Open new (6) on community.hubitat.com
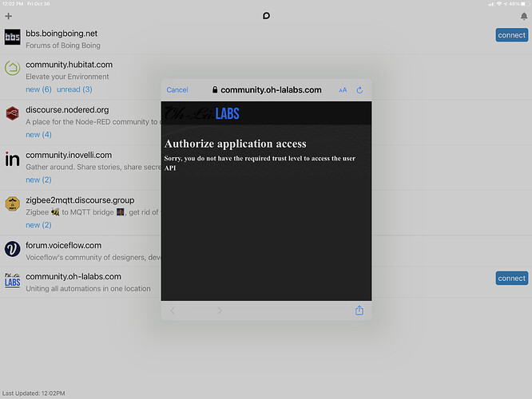Image resolution: width=532 pixels, height=399 pixels. pyautogui.click(x=38, y=89)
